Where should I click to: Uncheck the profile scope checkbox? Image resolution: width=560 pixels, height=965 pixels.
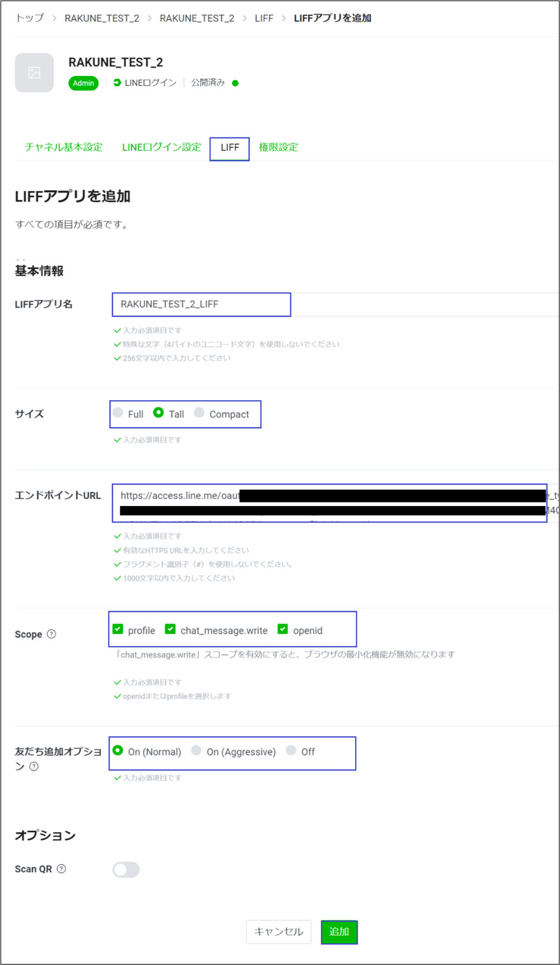(x=118, y=629)
